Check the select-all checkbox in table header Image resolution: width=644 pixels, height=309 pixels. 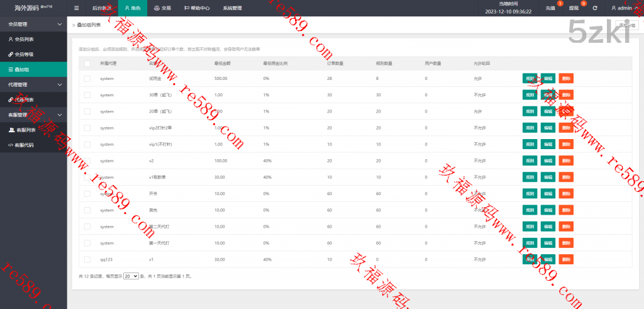pyautogui.click(x=87, y=64)
